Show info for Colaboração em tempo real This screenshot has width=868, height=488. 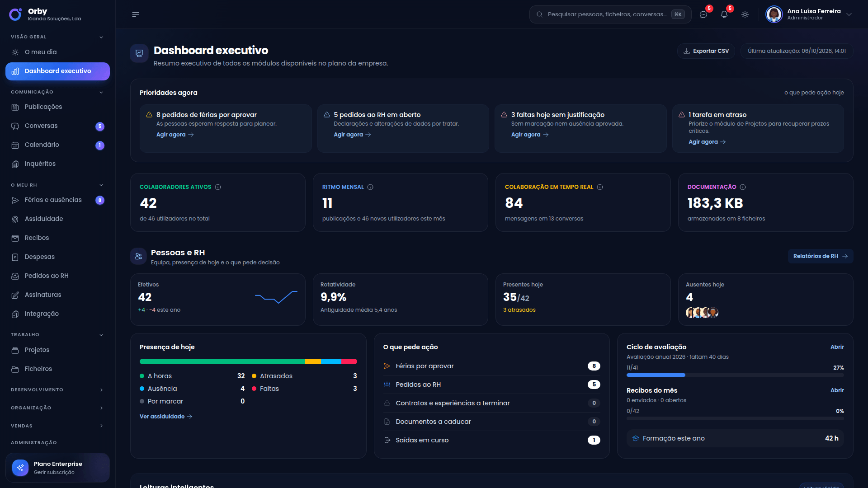[600, 187]
